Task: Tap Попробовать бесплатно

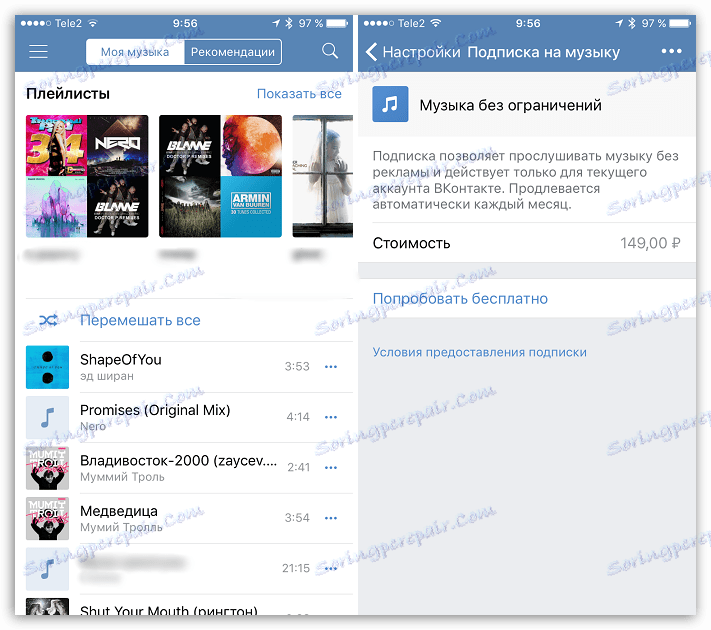Action: (460, 299)
